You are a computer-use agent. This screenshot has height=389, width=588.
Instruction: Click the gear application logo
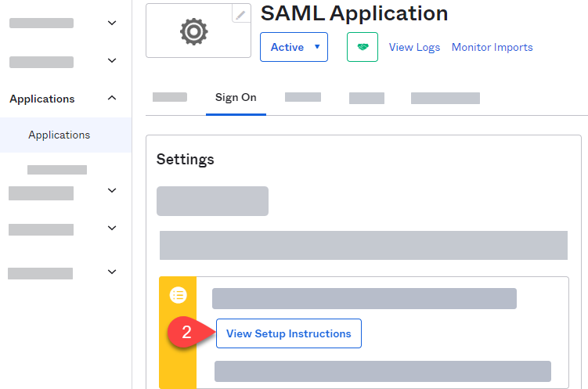pos(194,32)
